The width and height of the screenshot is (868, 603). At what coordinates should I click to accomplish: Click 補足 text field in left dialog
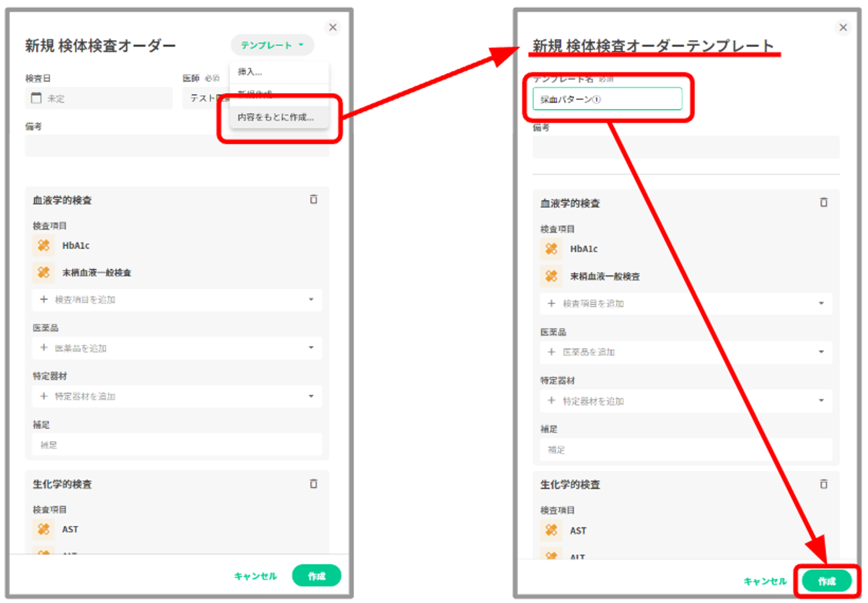tap(177, 445)
